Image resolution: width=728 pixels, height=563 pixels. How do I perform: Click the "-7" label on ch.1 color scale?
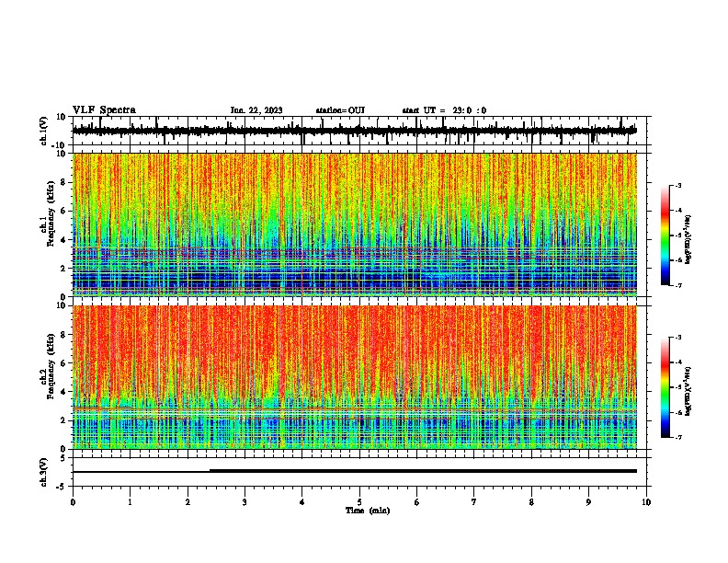tap(678, 285)
